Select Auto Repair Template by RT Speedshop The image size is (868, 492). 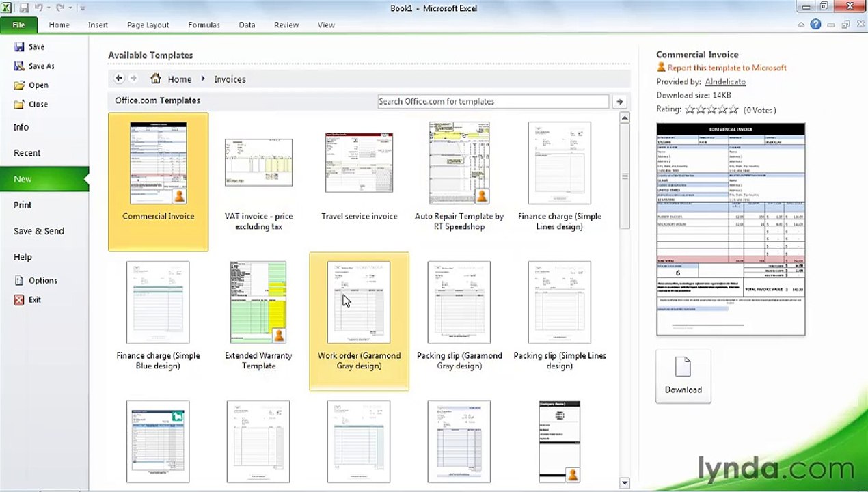(x=459, y=182)
